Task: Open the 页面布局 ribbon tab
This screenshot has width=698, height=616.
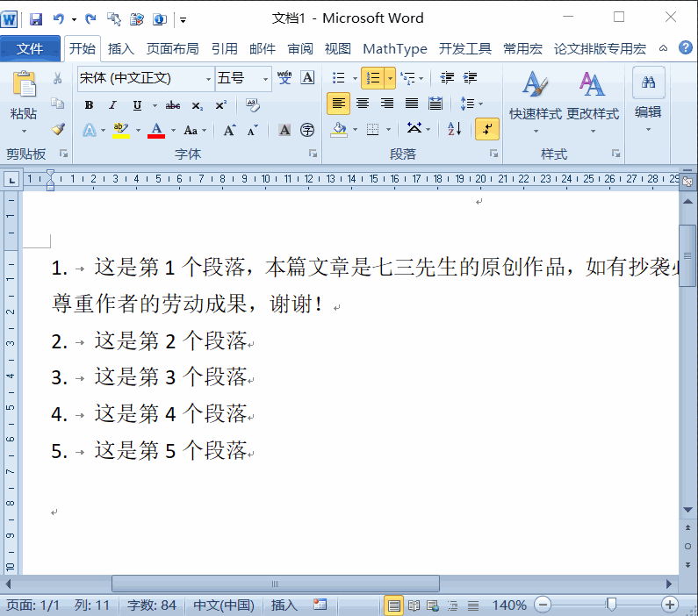Action: tap(172, 48)
